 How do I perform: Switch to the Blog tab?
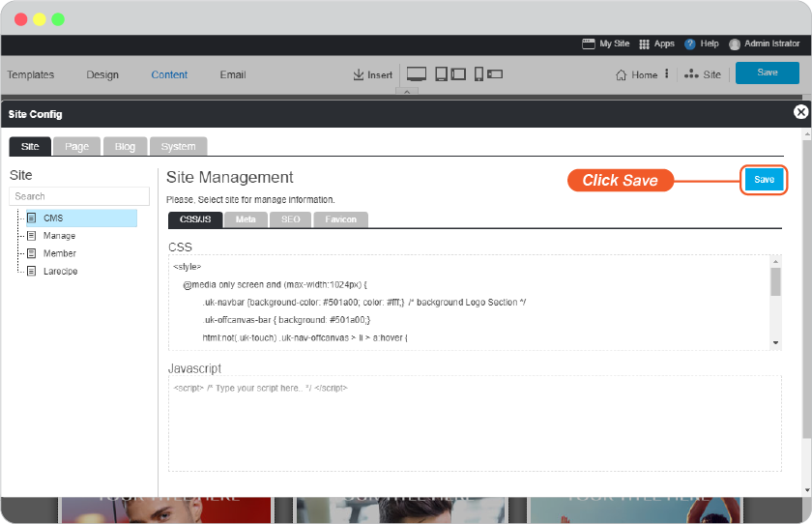coord(125,147)
